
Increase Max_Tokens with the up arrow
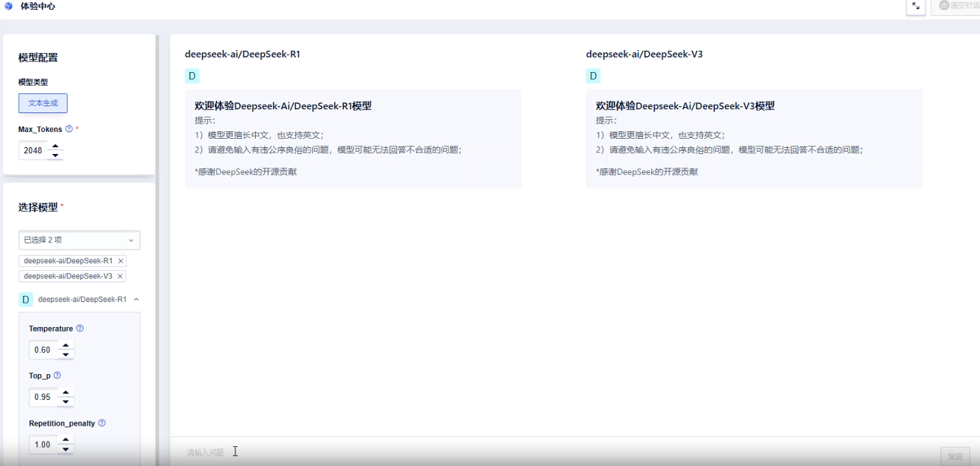(55, 146)
